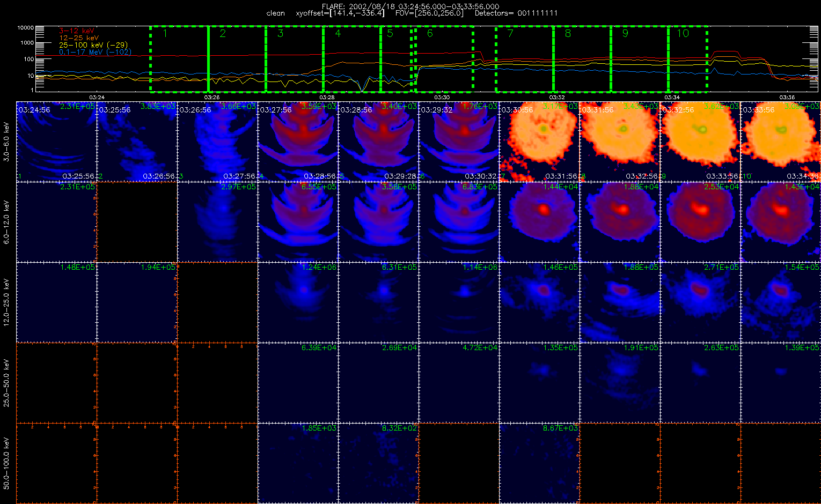This screenshot has width=821, height=504.
Task: Click the '03:30:32' end time label
Action: coord(481,176)
